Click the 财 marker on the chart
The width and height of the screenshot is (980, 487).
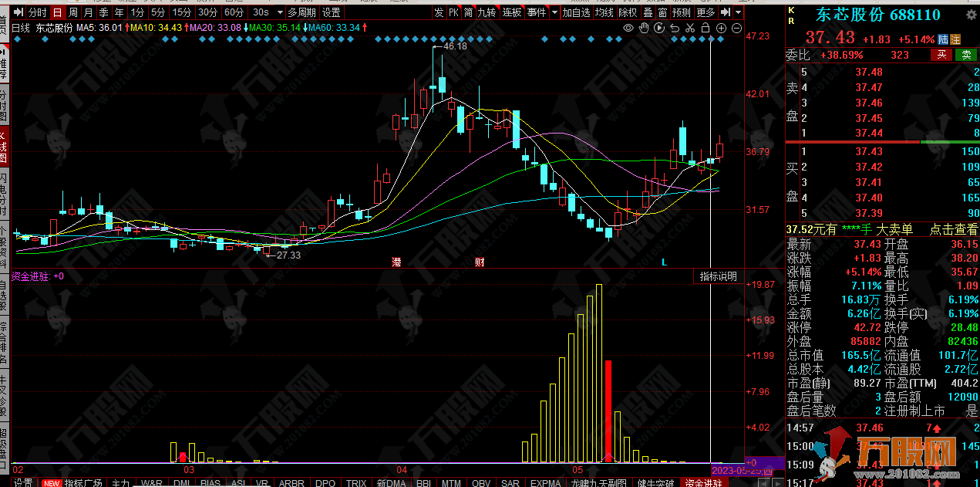(480, 262)
